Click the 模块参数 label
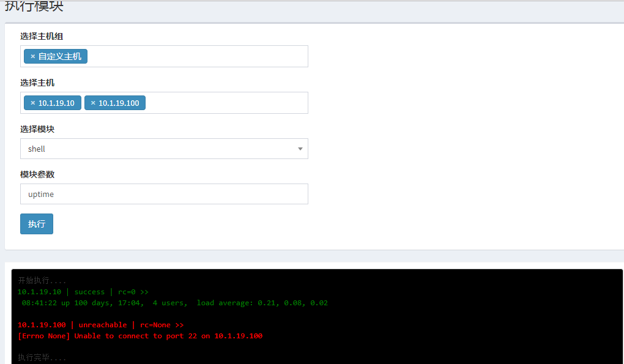This screenshot has height=364, width=624. tap(37, 174)
